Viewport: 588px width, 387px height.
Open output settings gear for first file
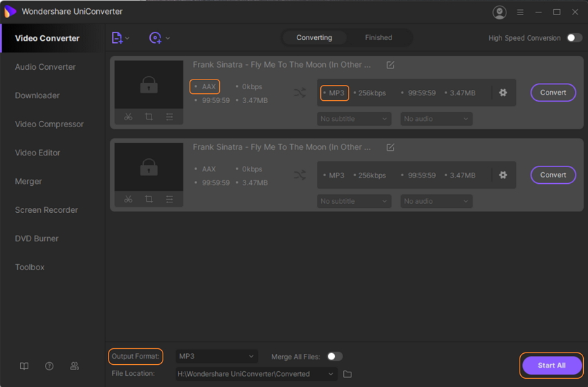[503, 93]
